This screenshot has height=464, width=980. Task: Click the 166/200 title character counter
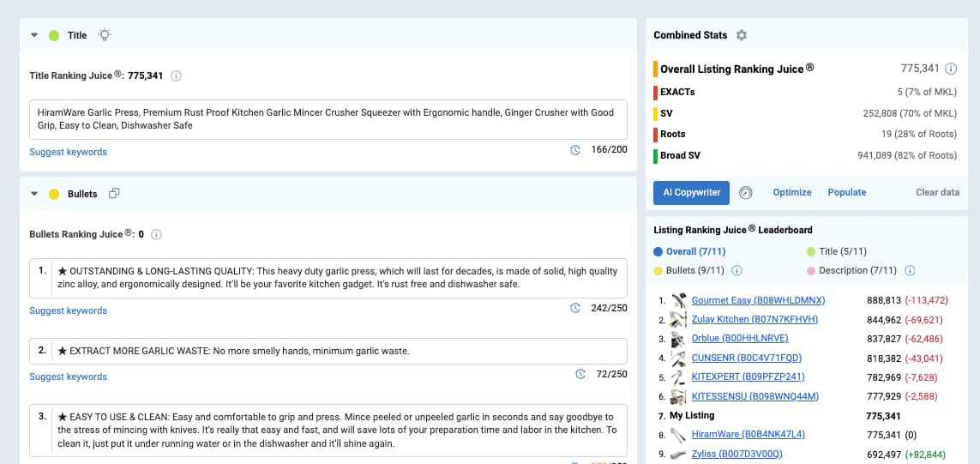(x=610, y=150)
